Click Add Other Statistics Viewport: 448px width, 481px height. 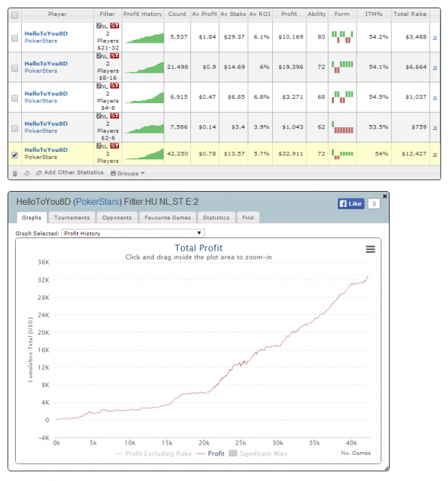pyautogui.click(x=70, y=172)
